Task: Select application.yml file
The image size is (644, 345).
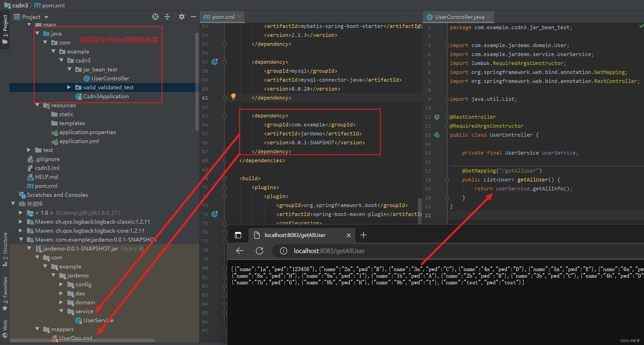Action: point(75,141)
